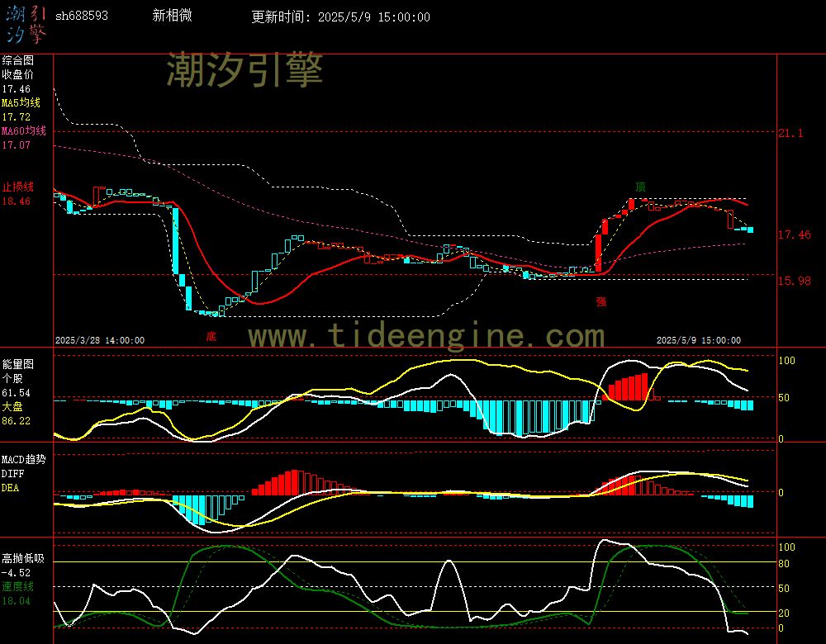This screenshot has width=826, height=644.
Task: Click the DIFF legend label
Action: point(12,473)
